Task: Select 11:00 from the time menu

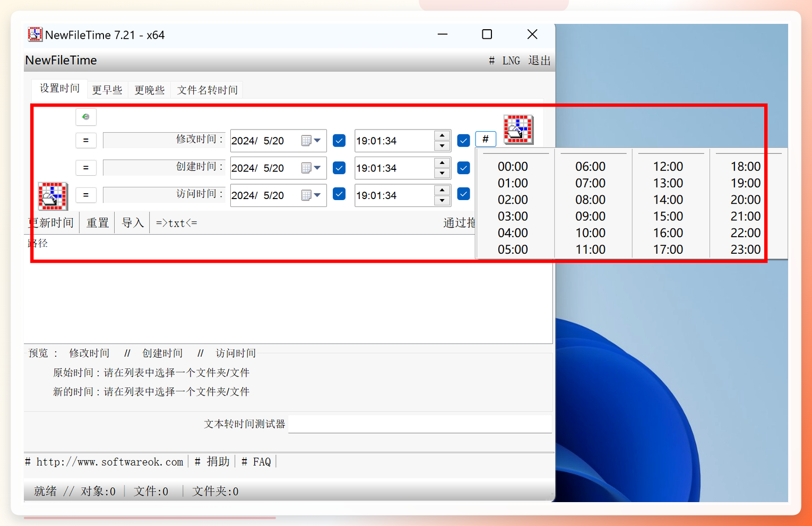Action: coord(590,249)
